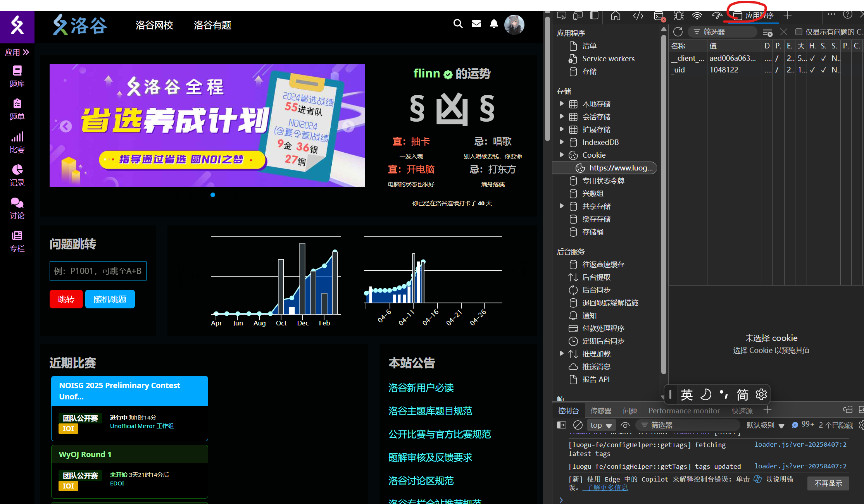Open 专用状态令牌 private state tokens
The image size is (864, 504).
point(603,181)
